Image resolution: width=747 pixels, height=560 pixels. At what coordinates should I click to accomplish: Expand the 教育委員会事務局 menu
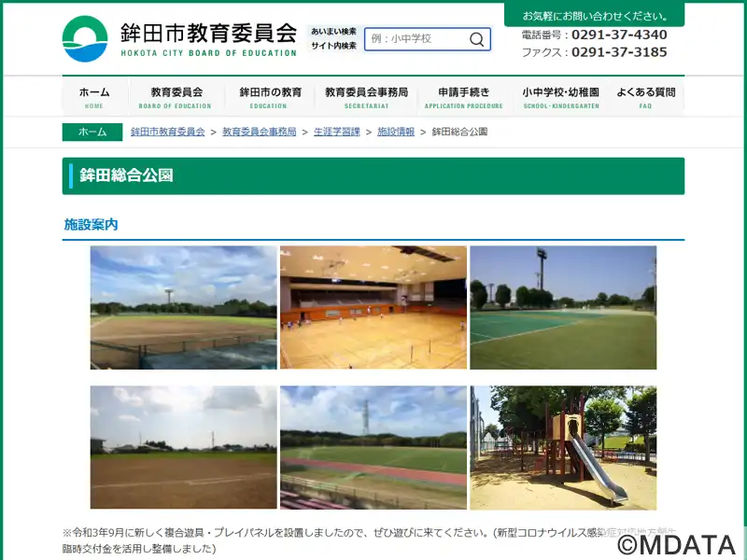(x=366, y=97)
